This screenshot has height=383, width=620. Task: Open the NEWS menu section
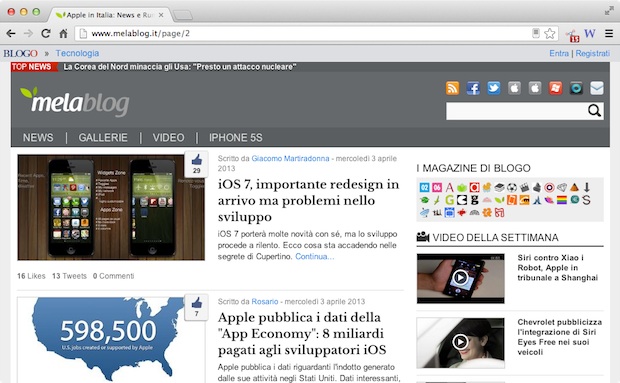[38, 138]
